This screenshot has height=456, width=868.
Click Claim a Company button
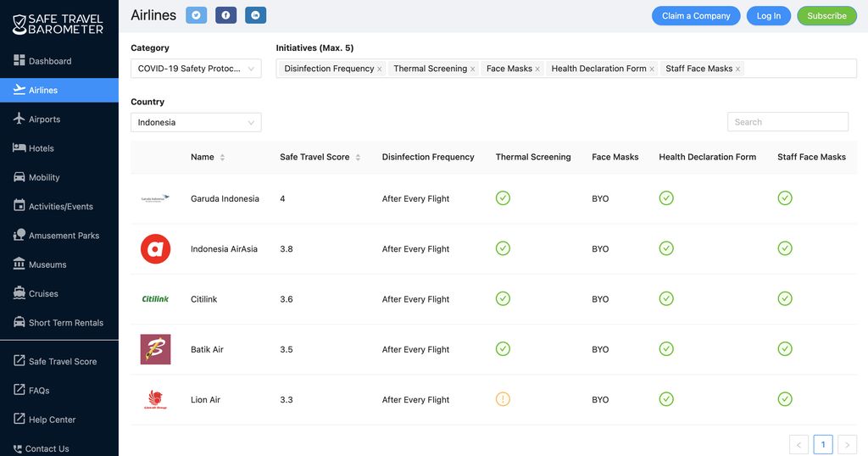696,15
